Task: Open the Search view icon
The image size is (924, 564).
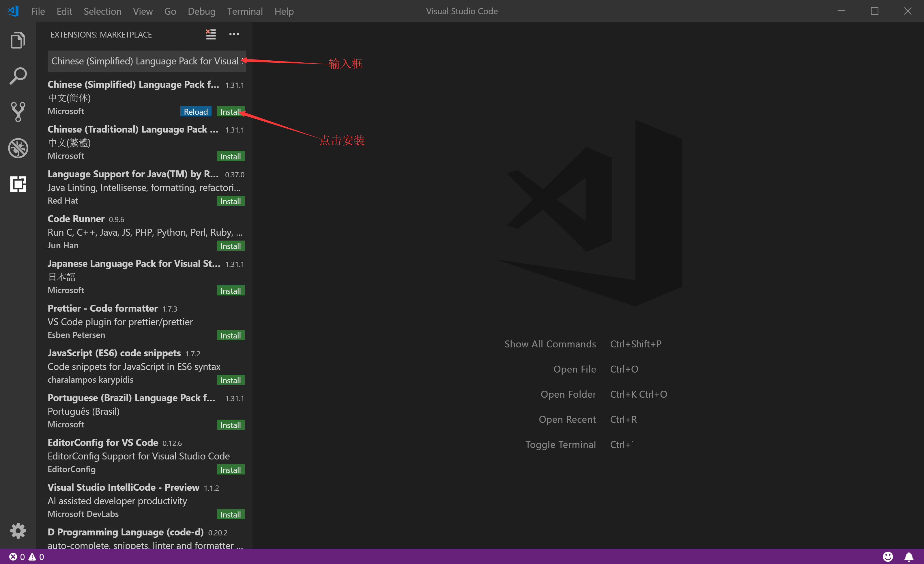Action: (x=18, y=76)
